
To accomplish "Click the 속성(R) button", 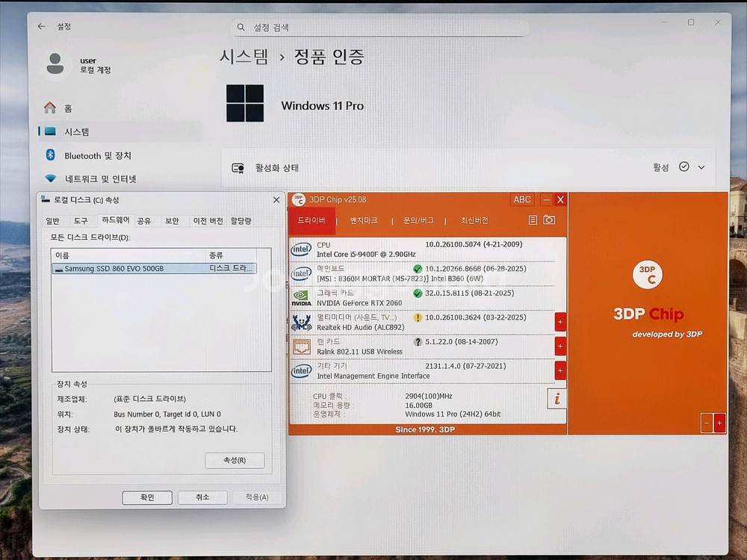I will [235, 461].
